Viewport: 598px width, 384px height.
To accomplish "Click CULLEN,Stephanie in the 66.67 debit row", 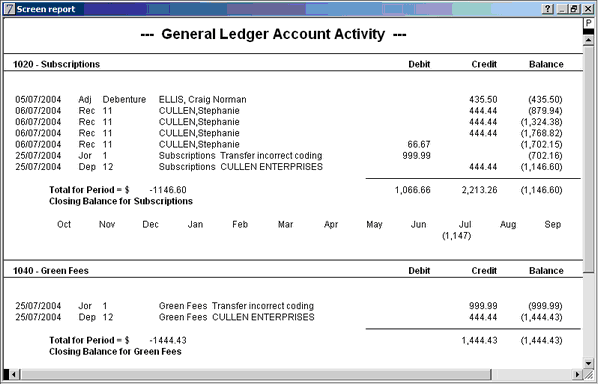I will point(199,145).
